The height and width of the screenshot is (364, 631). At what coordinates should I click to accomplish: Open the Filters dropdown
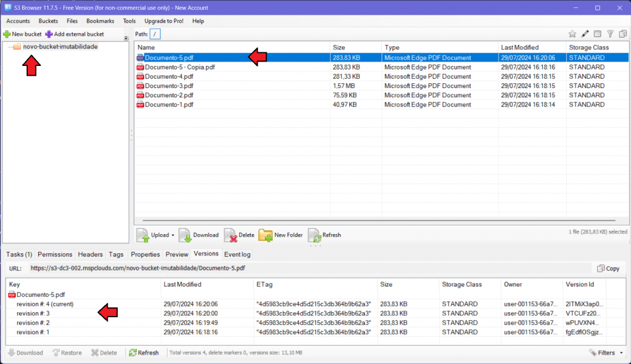click(606, 353)
